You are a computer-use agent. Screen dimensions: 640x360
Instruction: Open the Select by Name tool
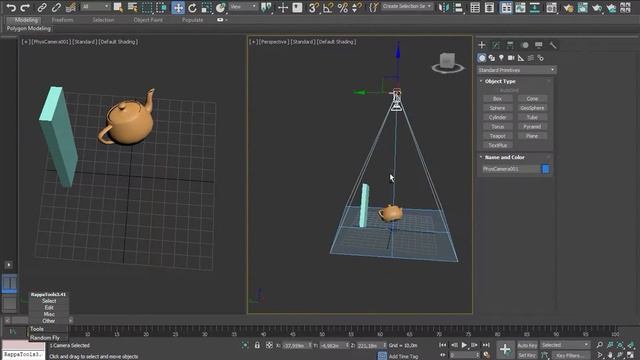coord(132,7)
